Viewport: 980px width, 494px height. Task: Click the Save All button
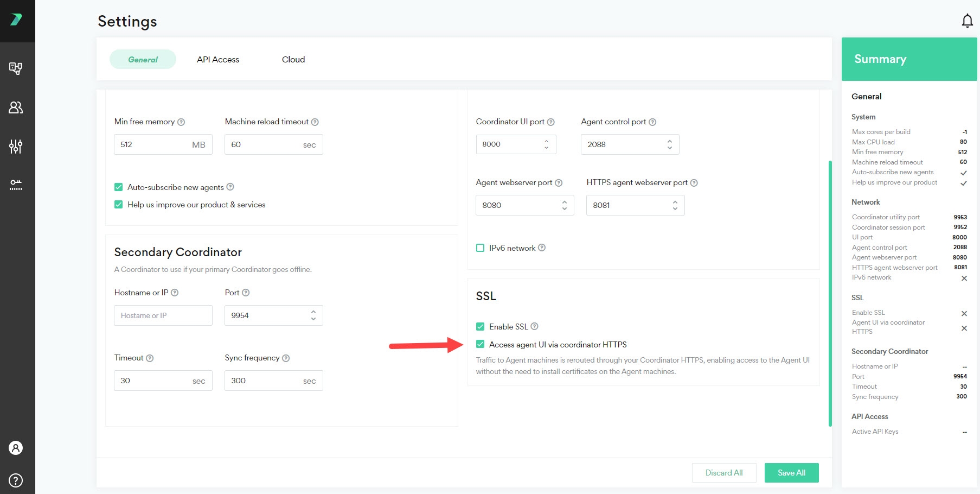[x=791, y=473]
